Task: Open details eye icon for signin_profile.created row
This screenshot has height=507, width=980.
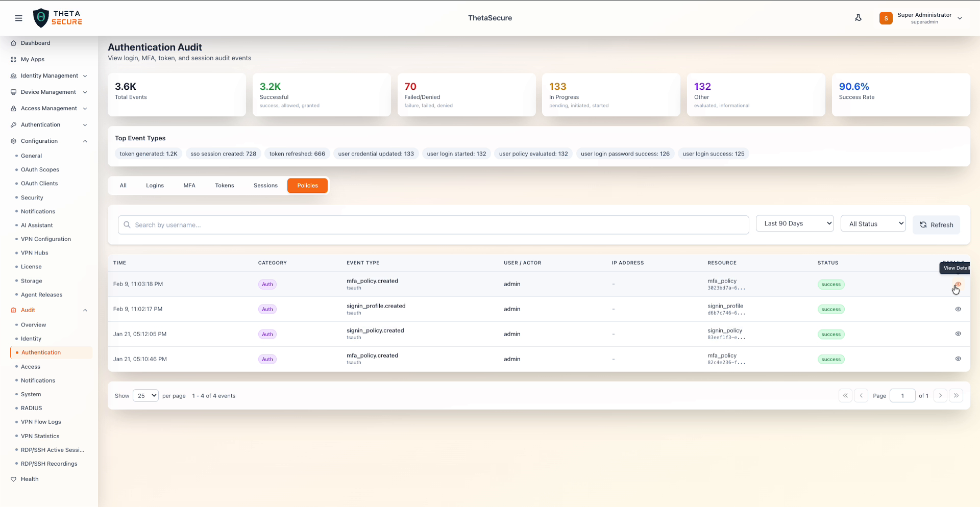Action: pos(958,309)
